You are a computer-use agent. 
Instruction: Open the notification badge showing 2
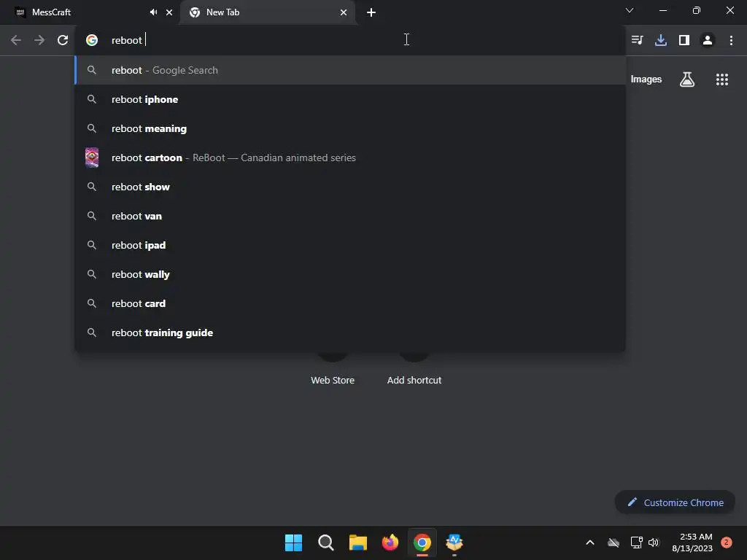727,542
